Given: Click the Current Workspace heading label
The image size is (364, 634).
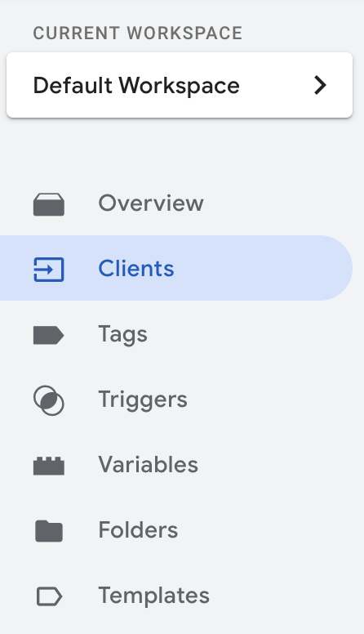Looking at the screenshot, I should coord(137,33).
